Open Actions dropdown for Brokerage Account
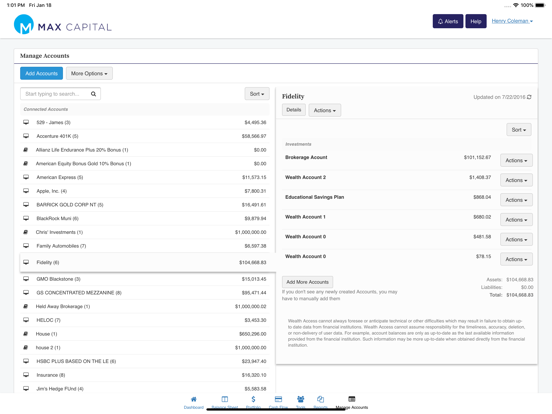This screenshot has width=552, height=414. (x=516, y=161)
